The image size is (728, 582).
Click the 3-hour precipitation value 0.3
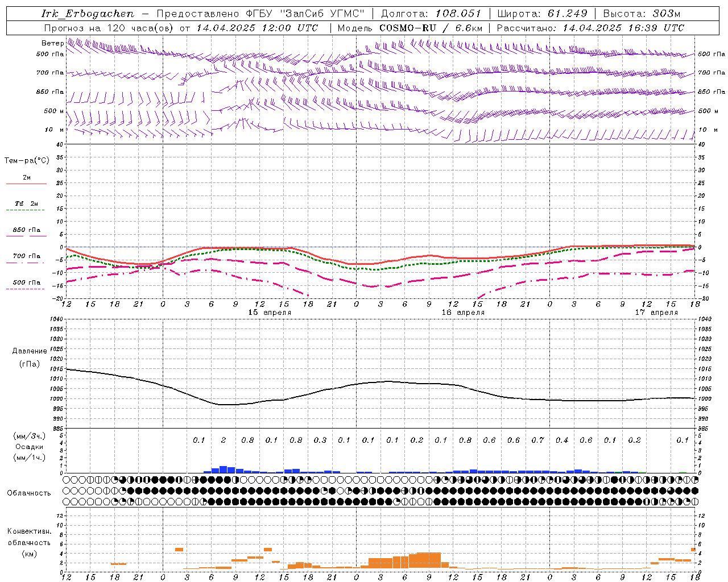tap(320, 440)
